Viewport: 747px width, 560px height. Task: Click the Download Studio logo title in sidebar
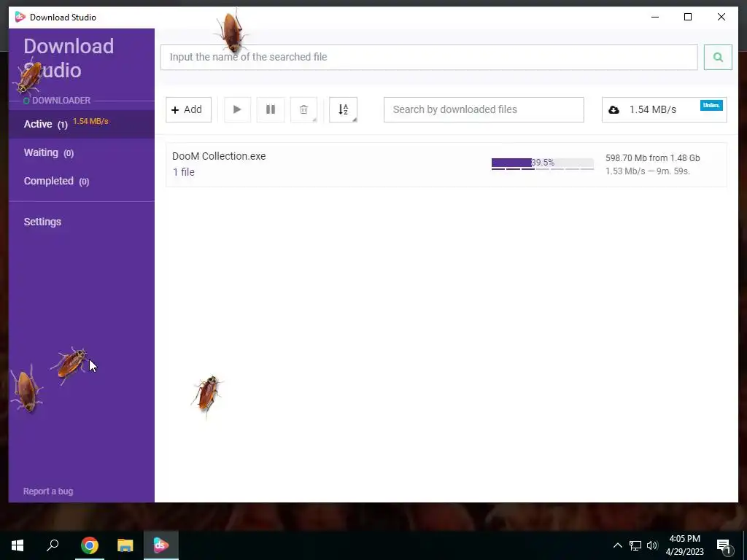pos(69,58)
